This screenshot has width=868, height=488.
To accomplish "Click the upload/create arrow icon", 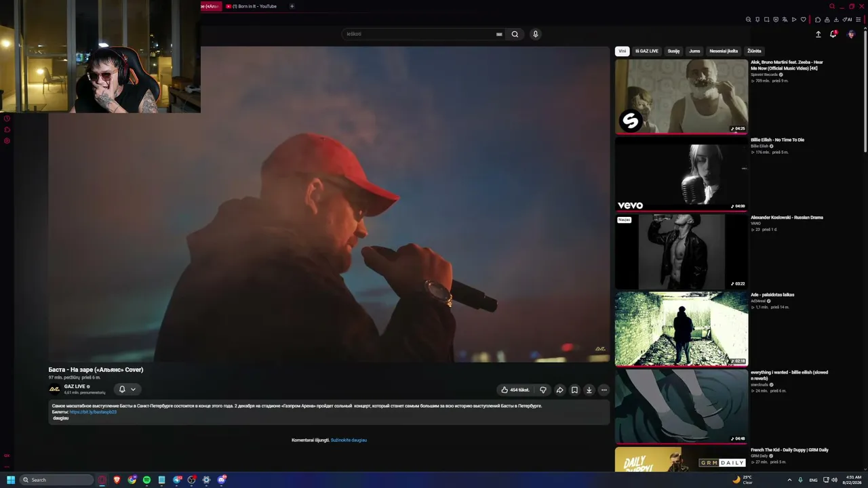I will click(818, 34).
